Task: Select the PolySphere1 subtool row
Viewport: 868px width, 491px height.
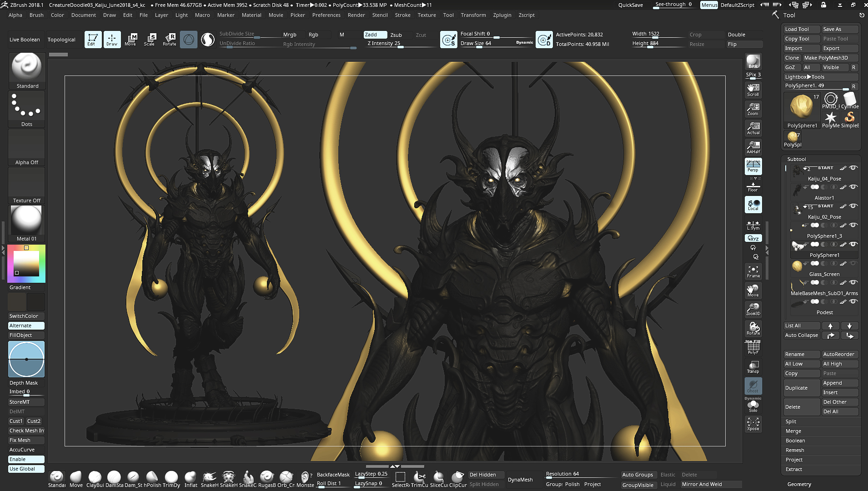Action: pos(824,251)
